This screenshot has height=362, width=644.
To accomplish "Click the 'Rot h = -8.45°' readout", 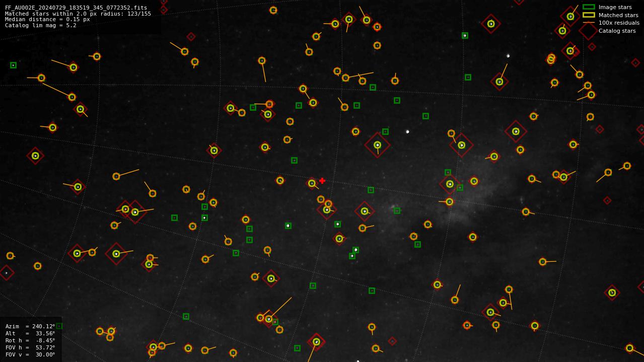I will 30,340.
